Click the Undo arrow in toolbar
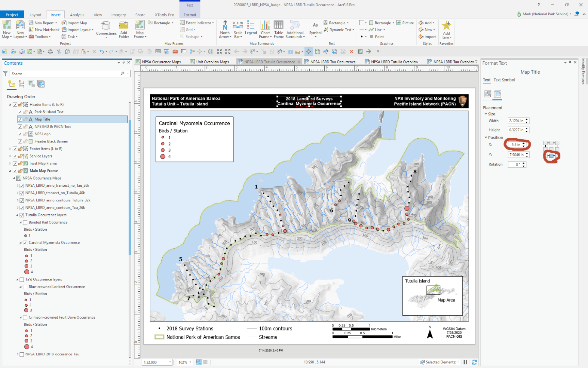 (x=102, y=51)
